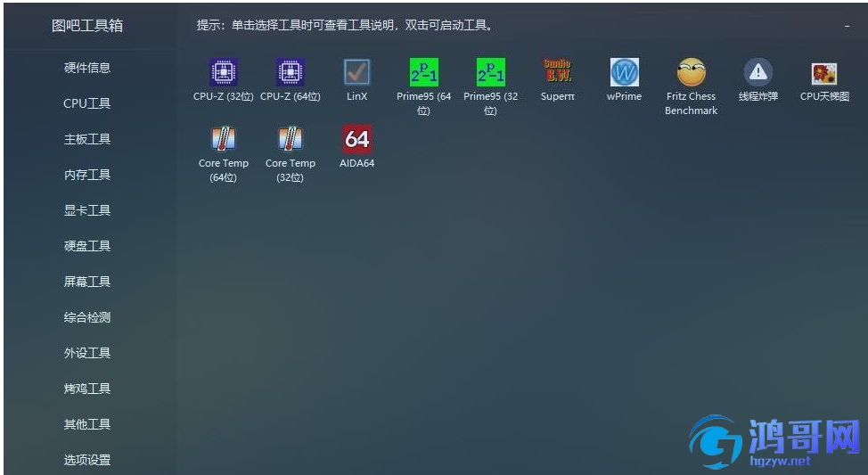Image resolution: width=868 pixels, height=475 pixels.
Task: Show the 烤鸡工具 category
Action: click(87, 388)
